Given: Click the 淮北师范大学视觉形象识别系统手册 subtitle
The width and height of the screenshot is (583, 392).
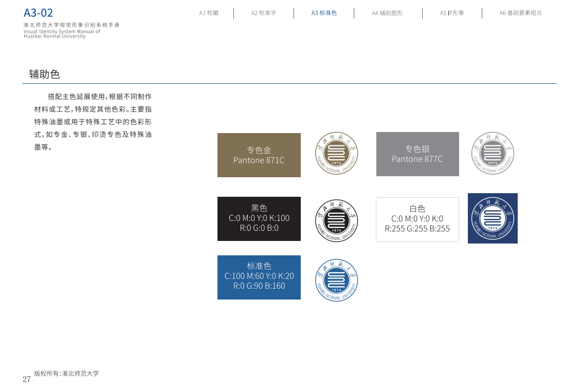Looking at the screenshot, I should 71,25.
